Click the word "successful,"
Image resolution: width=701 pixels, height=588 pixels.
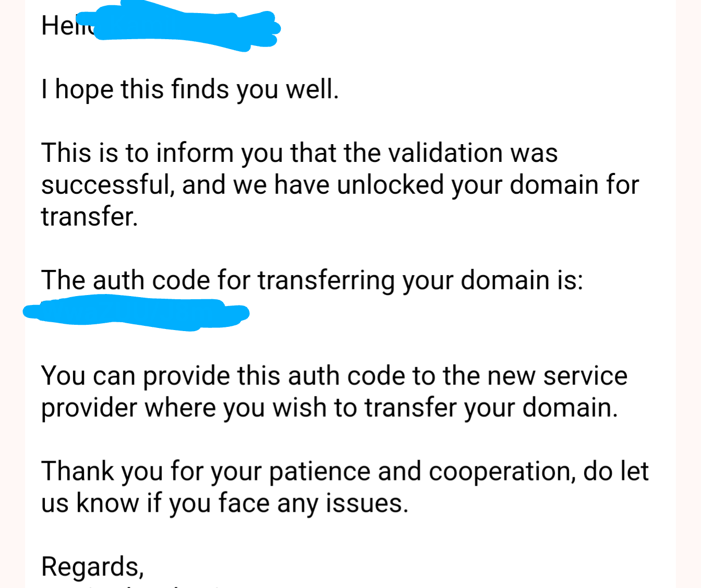pyautogui.click(x=108, y=185)
